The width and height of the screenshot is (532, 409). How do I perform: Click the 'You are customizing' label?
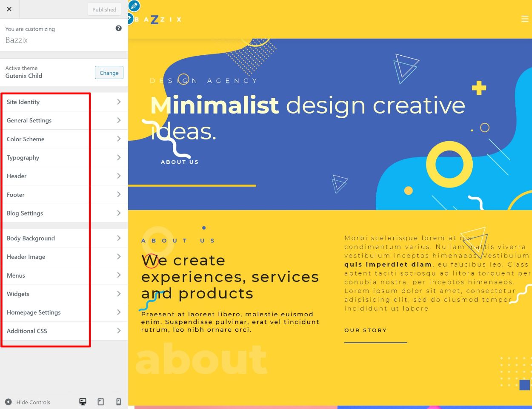[30, 29]
